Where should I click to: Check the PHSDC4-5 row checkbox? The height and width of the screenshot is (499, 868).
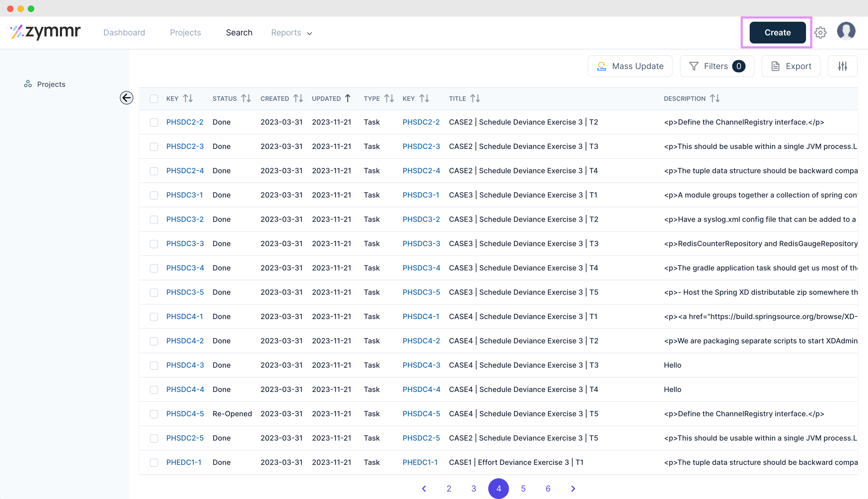point(154,414)
